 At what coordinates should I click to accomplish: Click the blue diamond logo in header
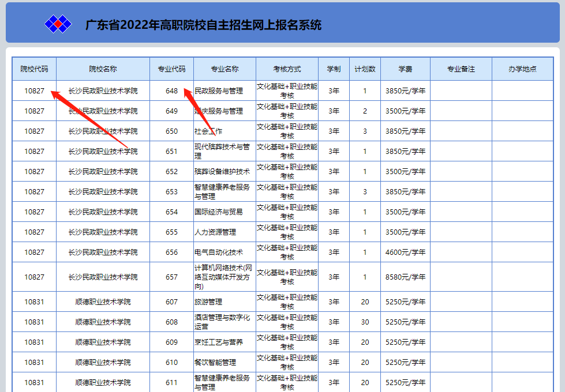(x=58, y=24)
